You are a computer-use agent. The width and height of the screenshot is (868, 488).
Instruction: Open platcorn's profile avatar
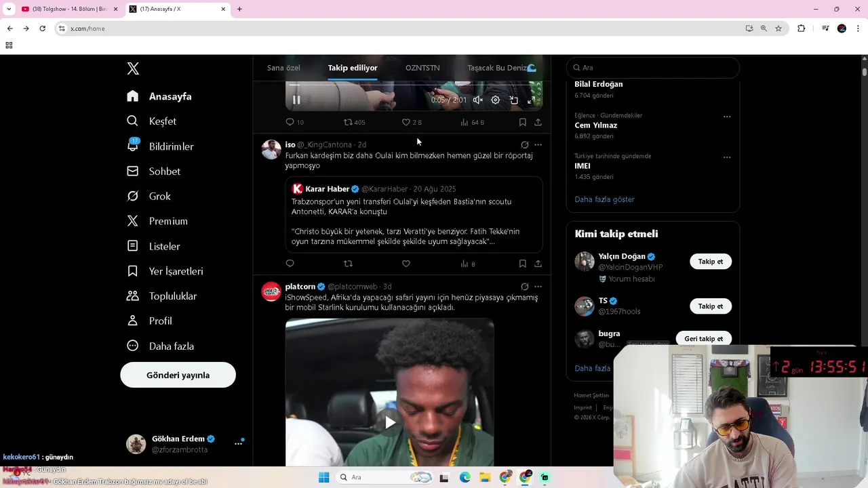[271, 291]
